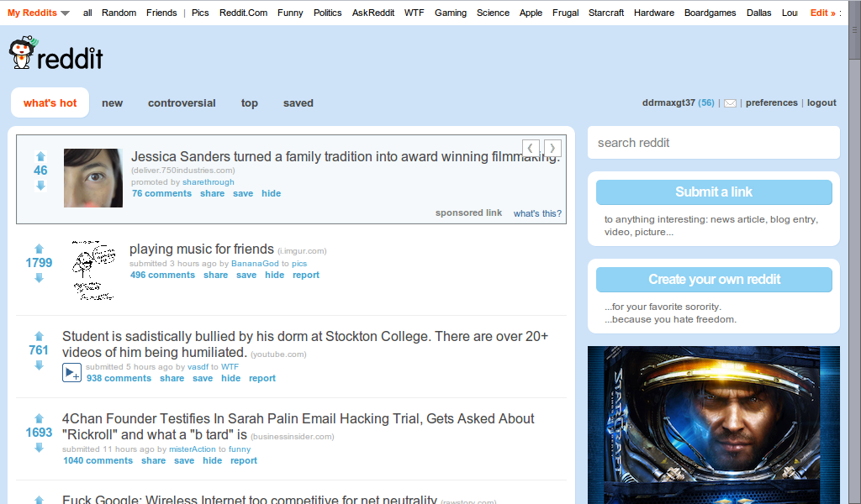Open the Hardware subreddit in top bar
This screenshot has height=504, width=861.
point(654,13)
